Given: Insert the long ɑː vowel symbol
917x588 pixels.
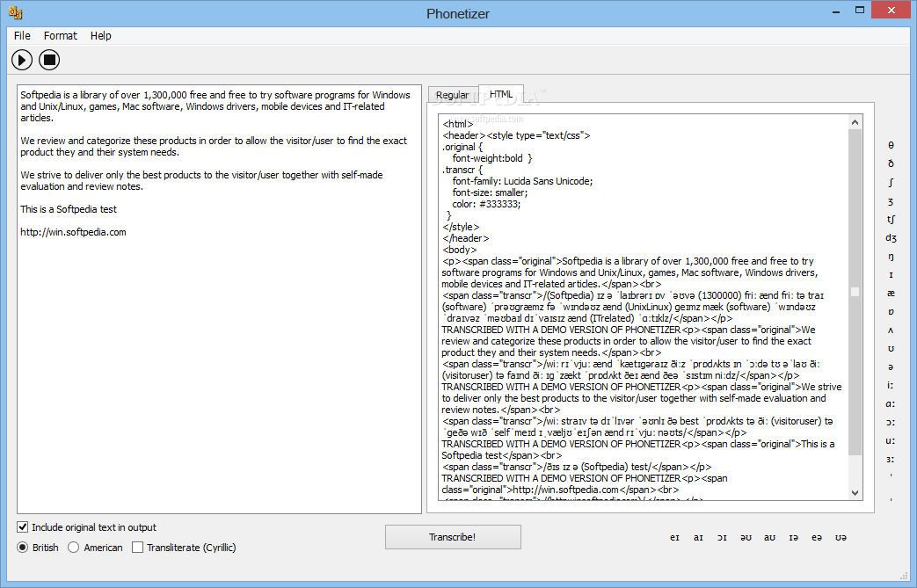Looking at the screenshot, I should (x=891, y=404).
